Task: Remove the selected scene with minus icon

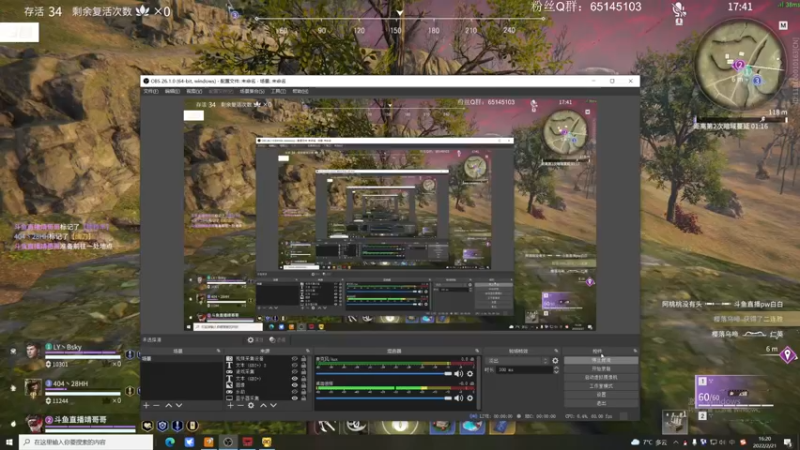Action: click(x=157, y=406)
